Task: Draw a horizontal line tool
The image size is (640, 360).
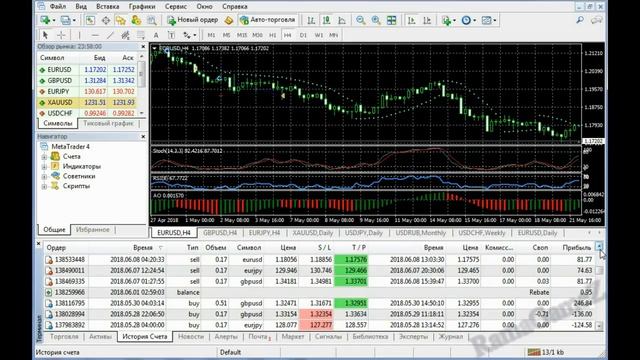Action: click(x=95, y=35)
